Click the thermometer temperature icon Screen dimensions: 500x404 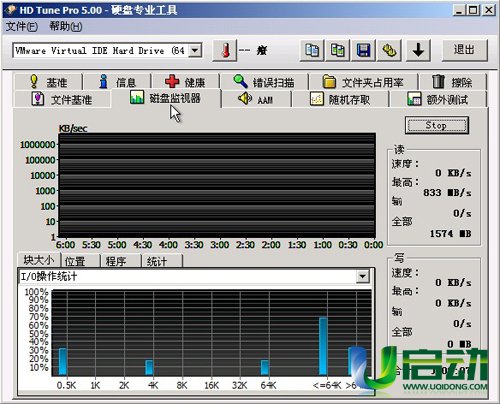tap(225, 50)
